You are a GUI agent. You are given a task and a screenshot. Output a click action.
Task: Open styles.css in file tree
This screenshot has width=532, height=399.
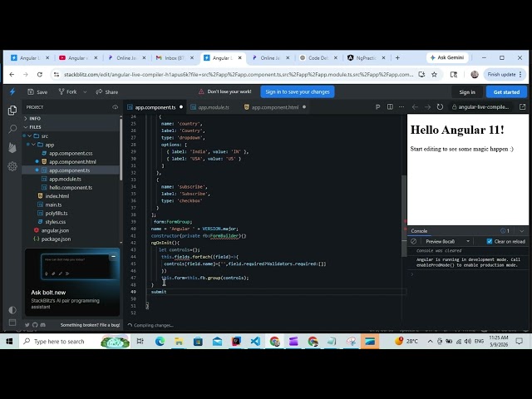tap(56, 222)
